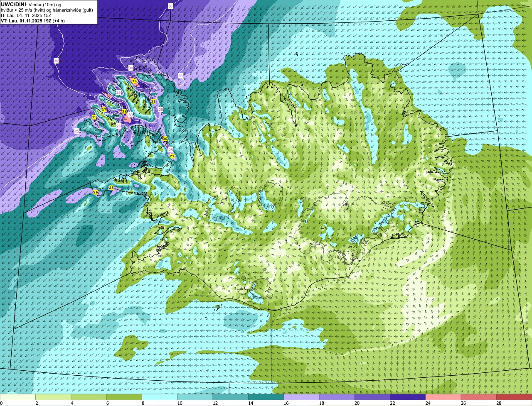Screen dimensions: 532x406
Task: Pick the 4–6 m/s yellow-green legend swatch
Action: tap(89, 397)
